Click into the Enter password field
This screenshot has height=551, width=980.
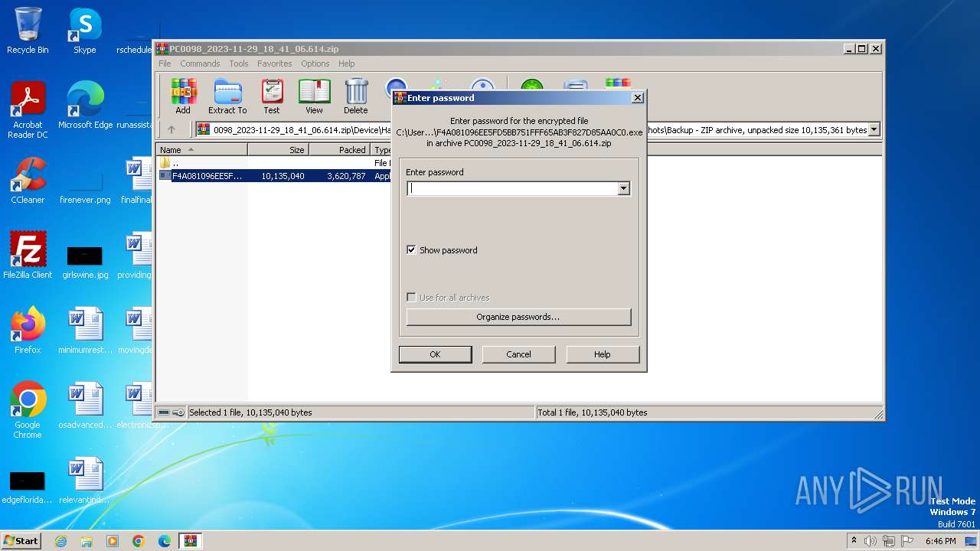coord(512,188)
